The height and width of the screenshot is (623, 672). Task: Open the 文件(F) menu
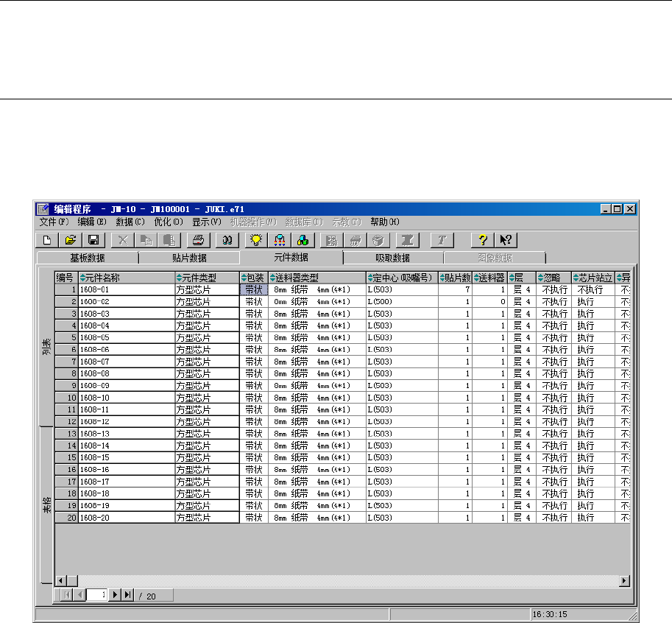click(54, 222)
